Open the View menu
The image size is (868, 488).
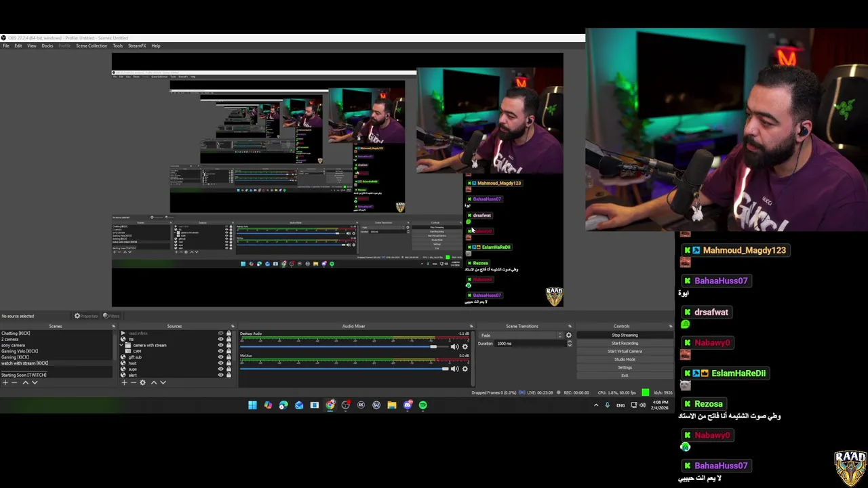coord(32,45)
